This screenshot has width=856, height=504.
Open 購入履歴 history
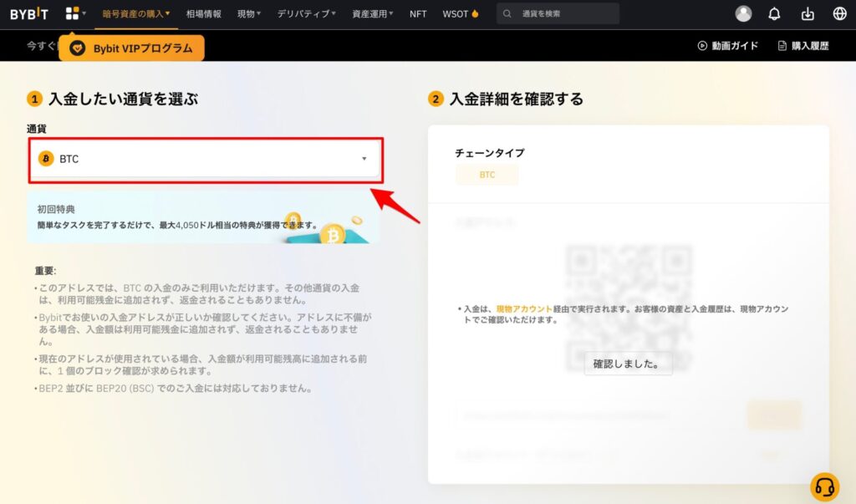click(803, 46)
